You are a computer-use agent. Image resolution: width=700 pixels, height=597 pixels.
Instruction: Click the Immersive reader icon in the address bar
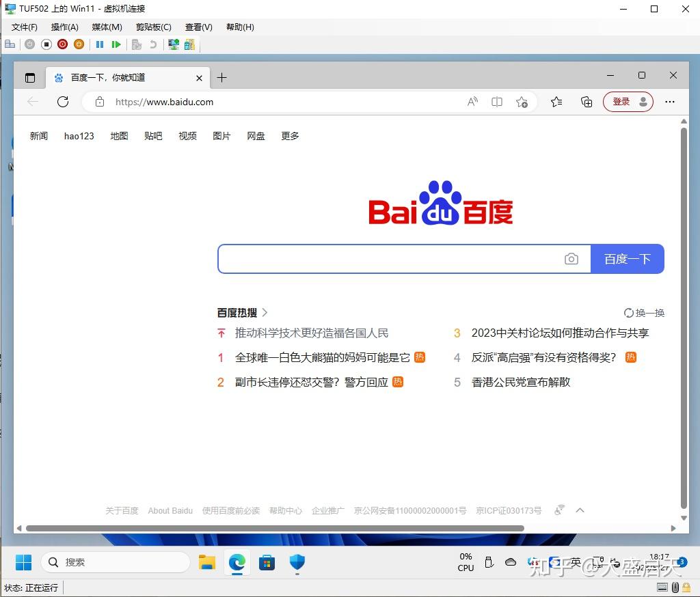(x=496, y=102)
